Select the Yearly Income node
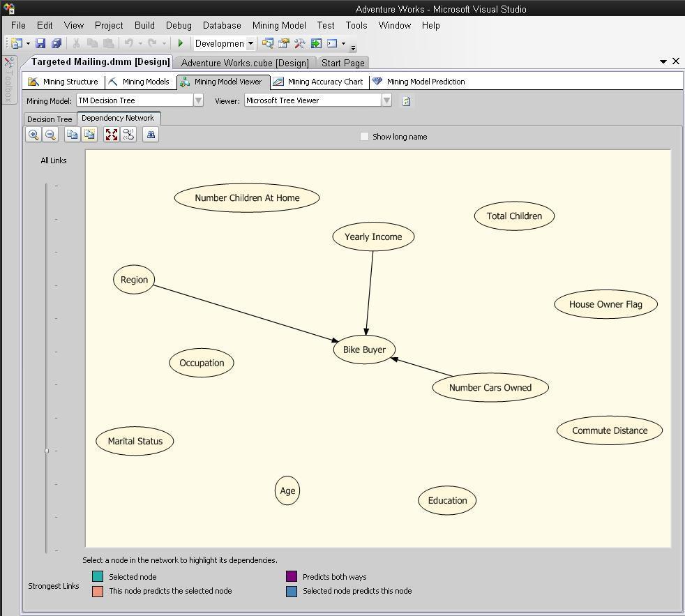685x616 pixels. 373,236
